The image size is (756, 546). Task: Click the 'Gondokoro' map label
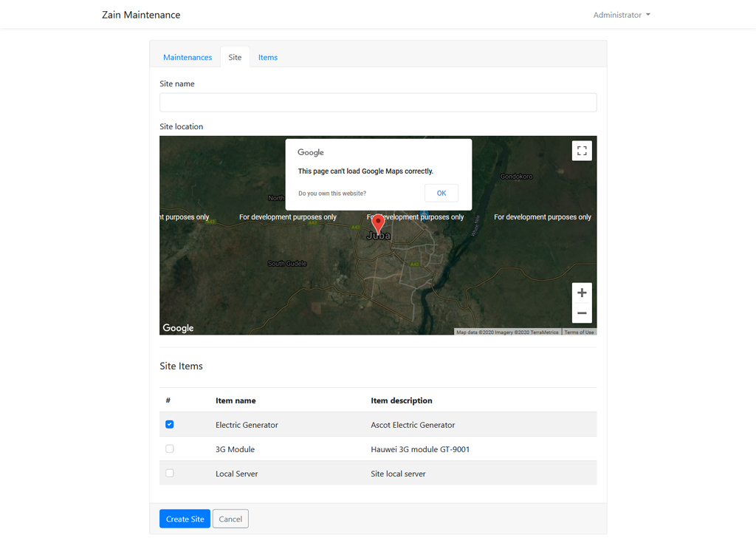(x=516, y=177)
